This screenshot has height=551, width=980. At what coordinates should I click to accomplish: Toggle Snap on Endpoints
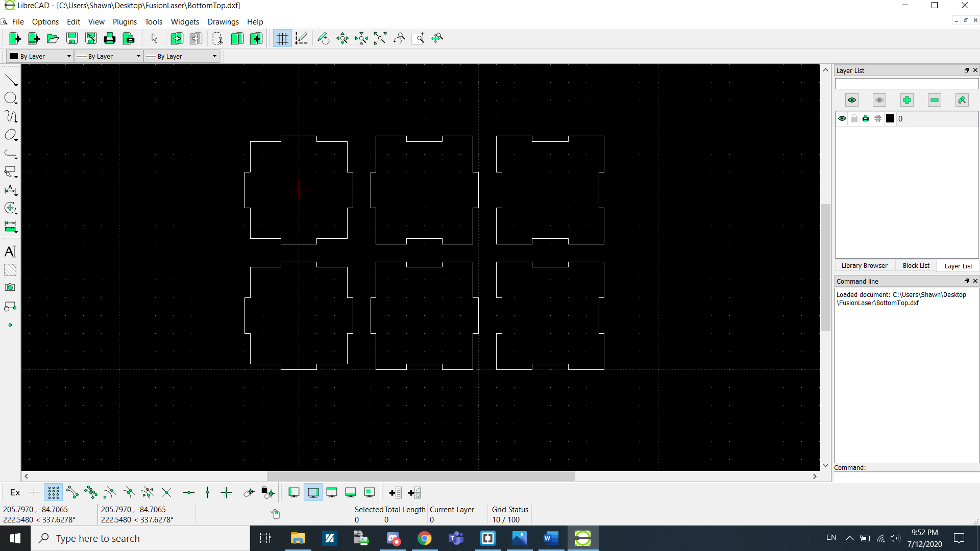pos(72,492)
